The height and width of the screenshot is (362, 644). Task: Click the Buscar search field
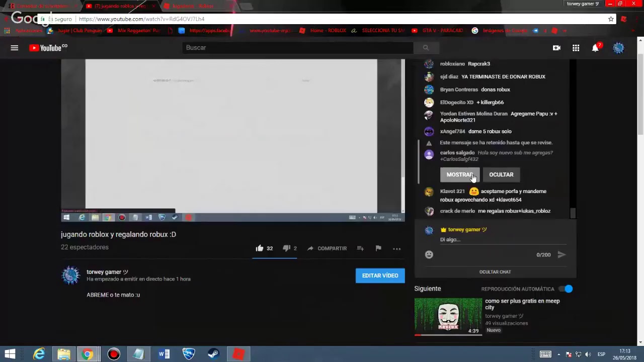coord(298,48)
